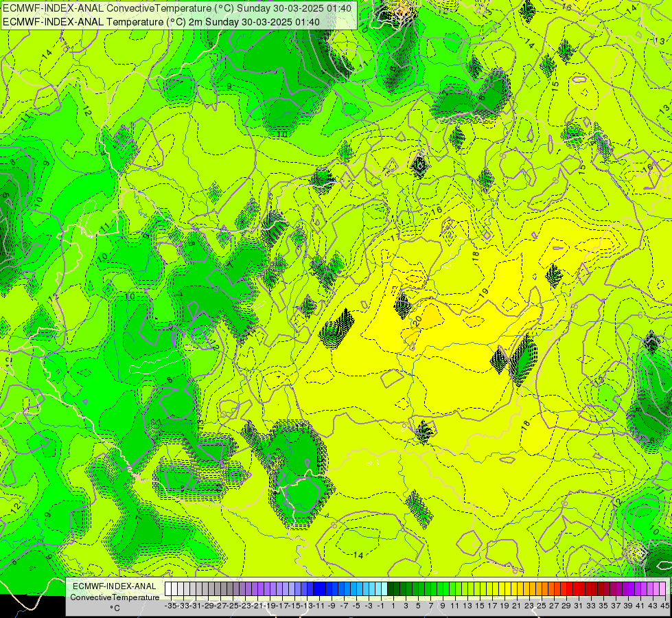Click legend value 35 in color scale
Image resolution: width=672 pixels, height=618 pixels.
coord(604,606)
